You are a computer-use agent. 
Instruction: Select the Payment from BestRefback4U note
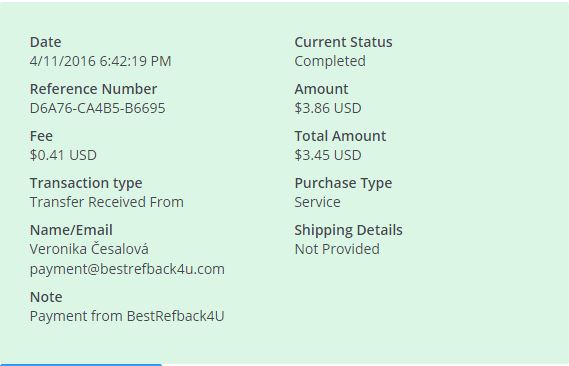tap(127, 316)
